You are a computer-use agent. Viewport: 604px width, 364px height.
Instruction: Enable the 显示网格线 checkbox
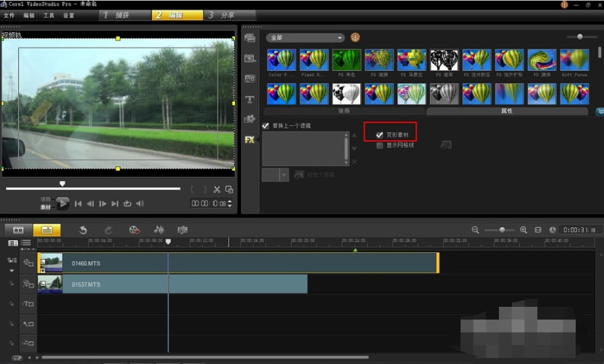point(380,145)
